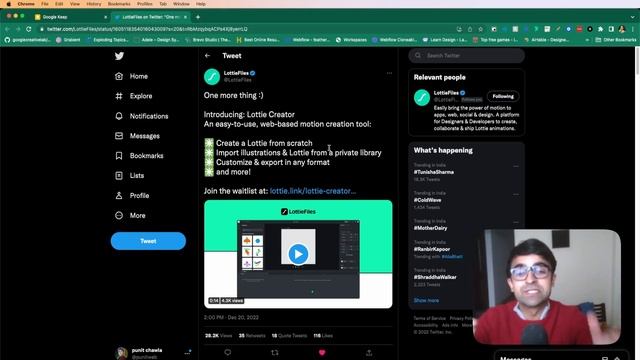640x360 pixels.
Task: Expand the tab search chevron in Chrome
Action: [633, 17]
